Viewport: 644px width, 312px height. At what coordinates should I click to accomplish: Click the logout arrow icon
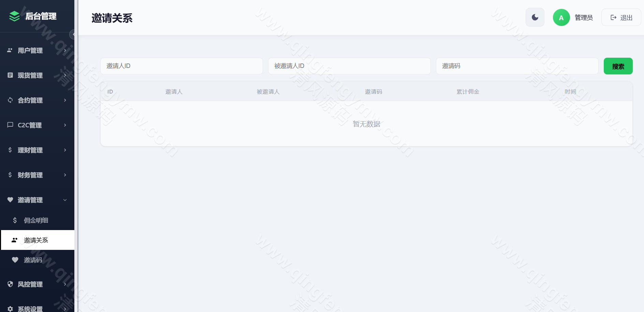point(613,17)
